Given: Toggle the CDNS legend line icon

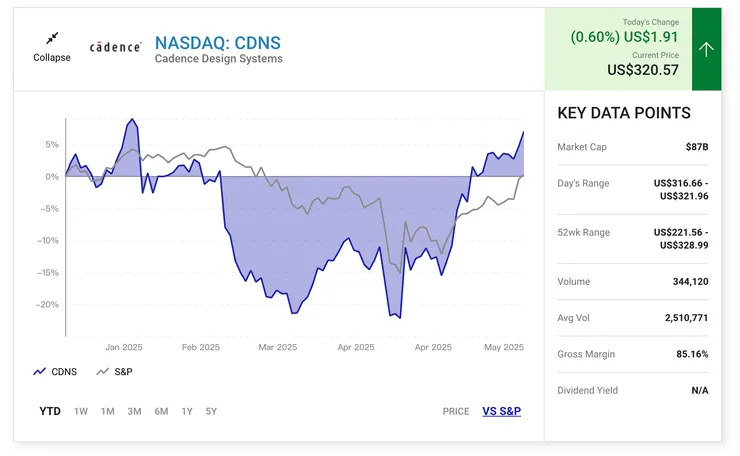Looking at the screenshot, I should 40,372.
